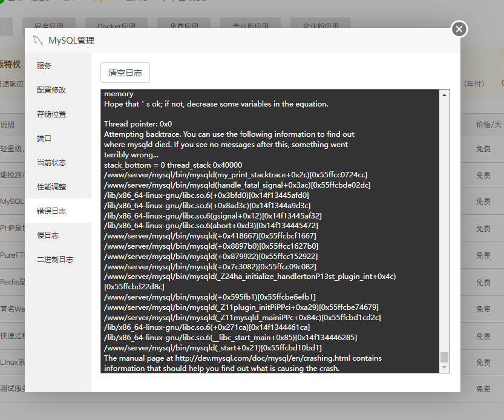Switch to Docker应用 tab in background page
Image resolution: width=504 pixels, height=420 pixels.
[116, 26]
